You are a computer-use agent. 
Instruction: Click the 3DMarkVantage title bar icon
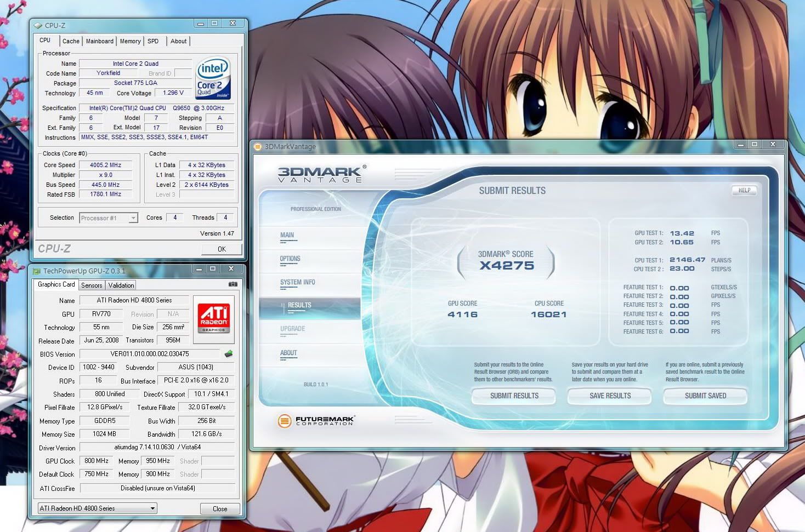coord(258,146)
